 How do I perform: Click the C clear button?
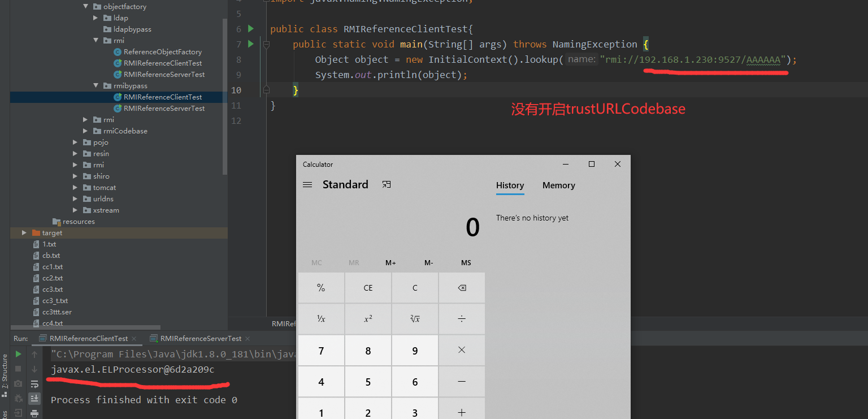pyautogui.click(x=415, y=288)
